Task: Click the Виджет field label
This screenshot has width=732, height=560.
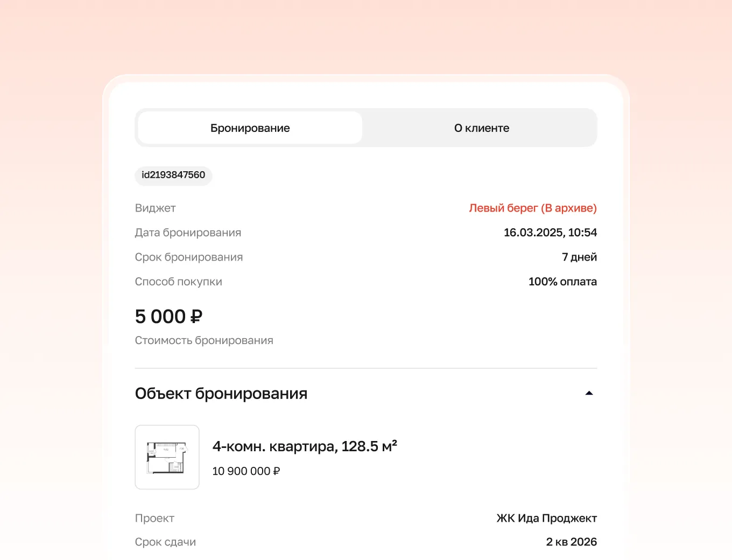Action: click(x=155, y=208)
